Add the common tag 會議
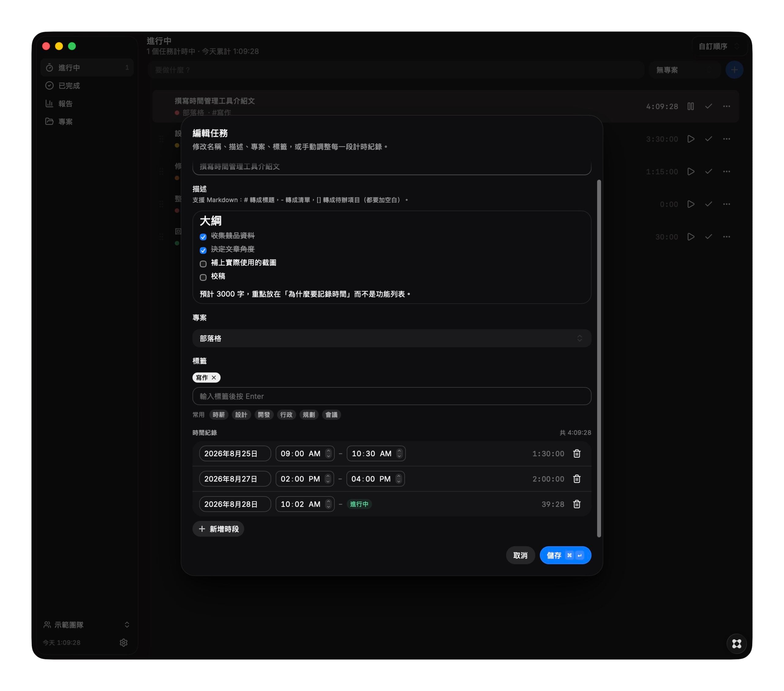This screenshot has width=784, height=691. tap(331, 415)
